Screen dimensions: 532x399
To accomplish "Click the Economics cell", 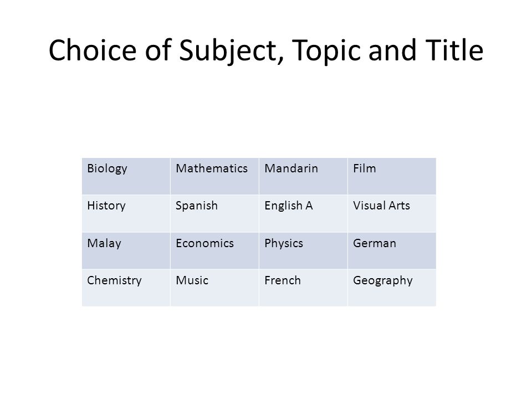I will click(x=214, y=250).
